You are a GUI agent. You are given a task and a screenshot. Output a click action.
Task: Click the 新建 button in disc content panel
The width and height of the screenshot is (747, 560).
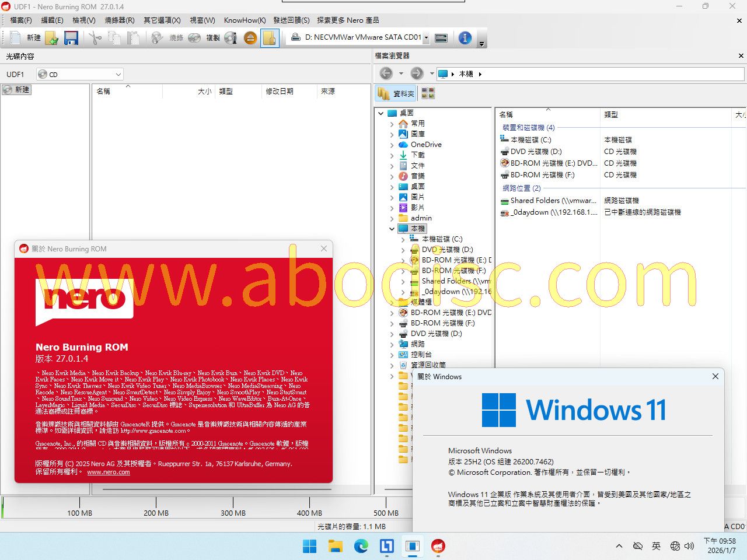pos(16,90)
